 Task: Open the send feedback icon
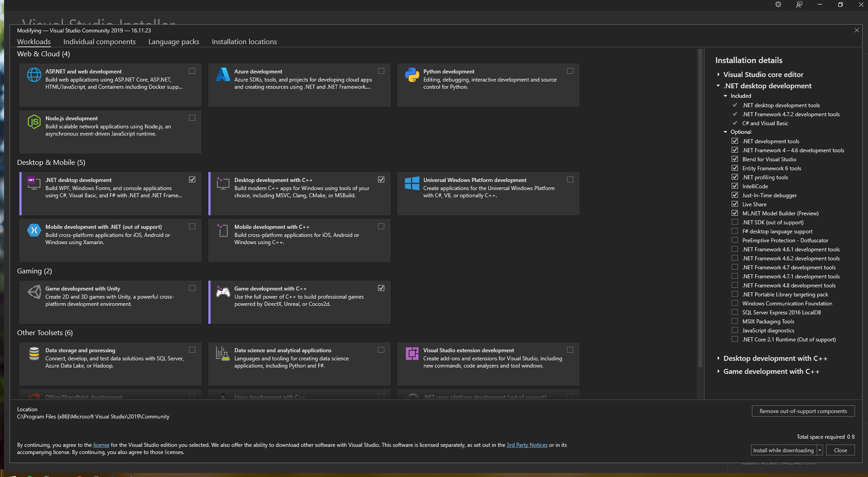click(x=799, y=5)
